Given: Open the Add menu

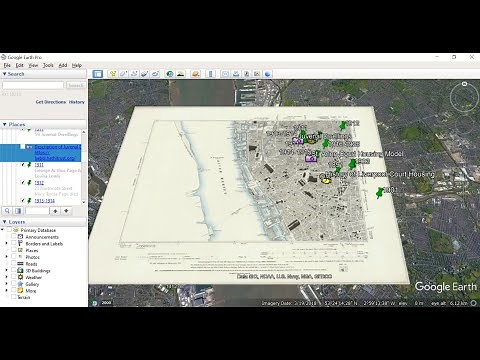Looking at the screenshot, I should click(63, 65).
